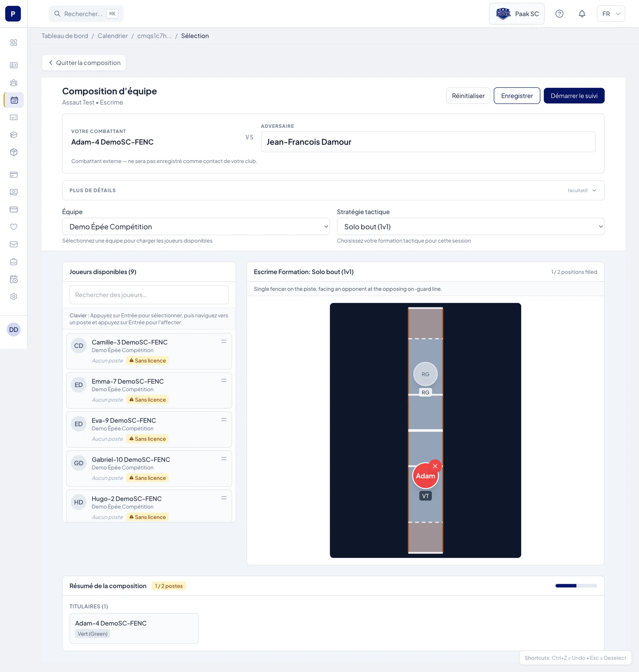The height and width of the screenshot is (672, 639).
Task: Click Sans licence badge for Gabriel-10
Action: [x=147, y=478]
